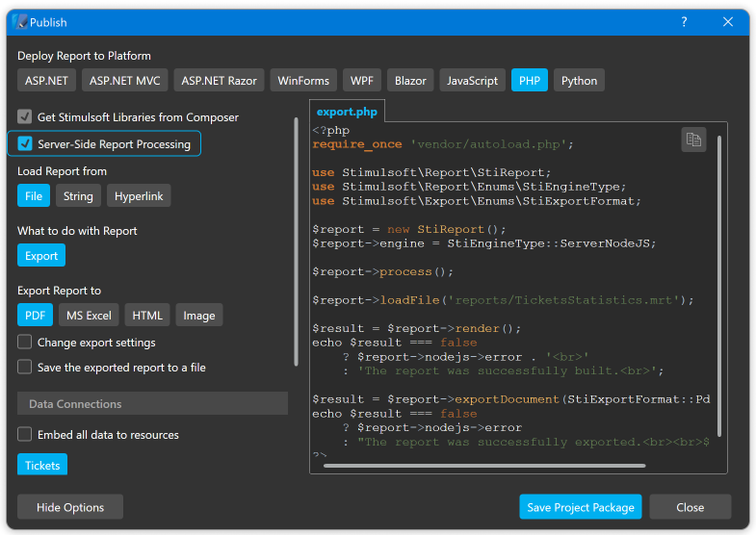Click the loadFile TicketsStatistics.mrt line
This screenshot has height=535, width=756.
[503, 300]
